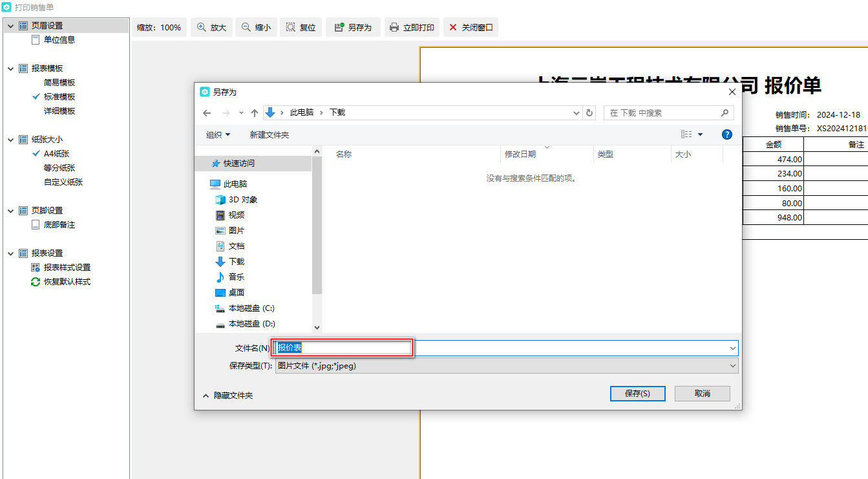This screenshot has width=868, height=479.
Task: Open the organize (组织) dropdown menu
Action: pos(218,134)
